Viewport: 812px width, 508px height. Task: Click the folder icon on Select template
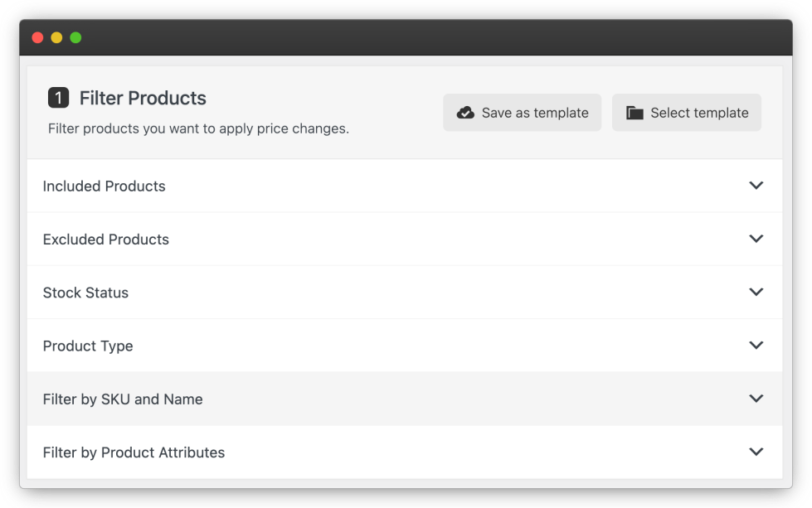[x=635, y=113]
